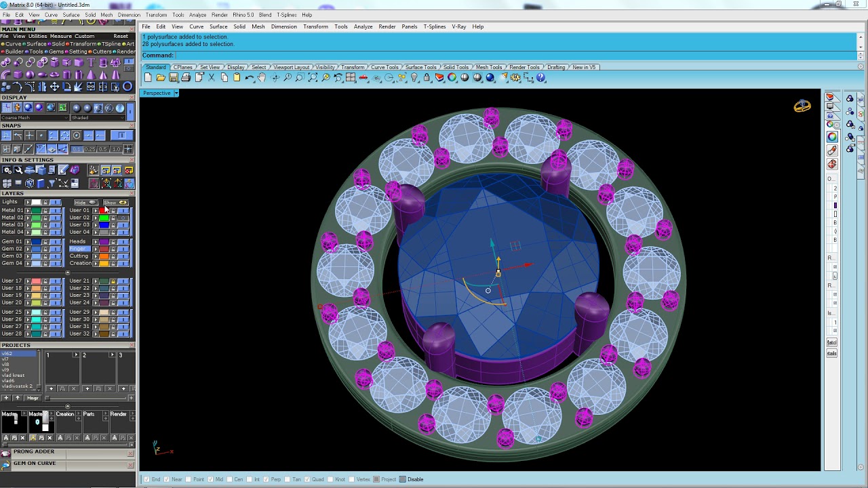
Task: Open the T-Splines menu in top bar
Action: click(287, 15)
